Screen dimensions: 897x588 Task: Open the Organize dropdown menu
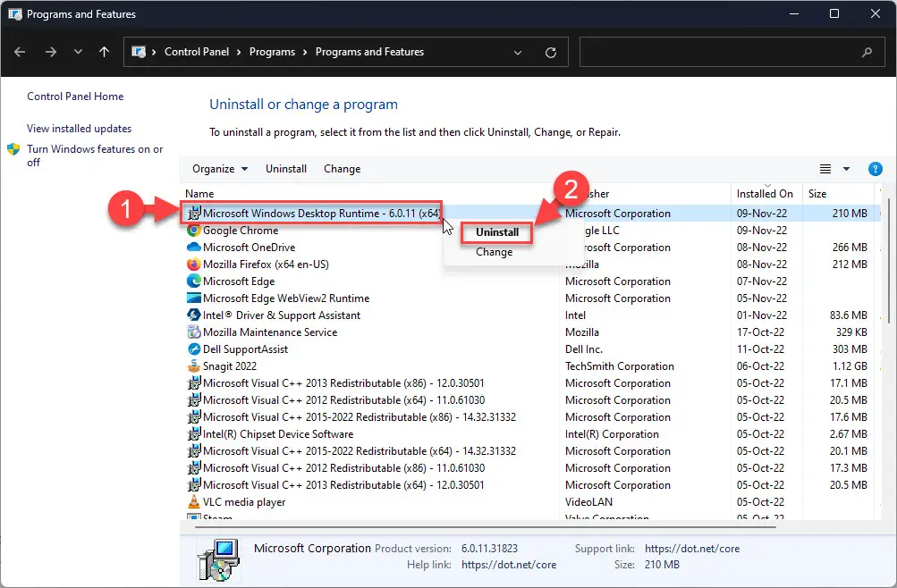click(220, 169)
